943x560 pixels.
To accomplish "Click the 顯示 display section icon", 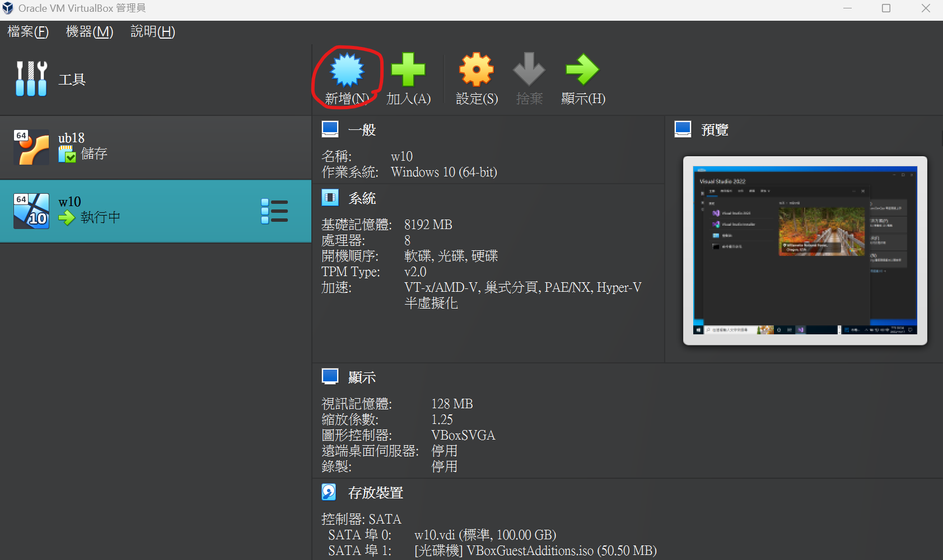I will point(330,376).
